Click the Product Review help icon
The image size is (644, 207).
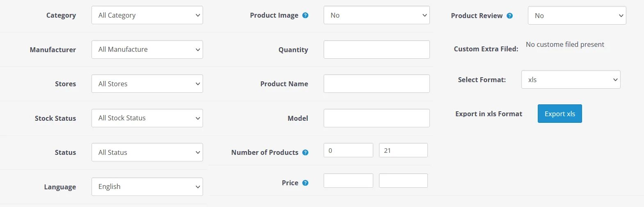(x=509, y=16)
